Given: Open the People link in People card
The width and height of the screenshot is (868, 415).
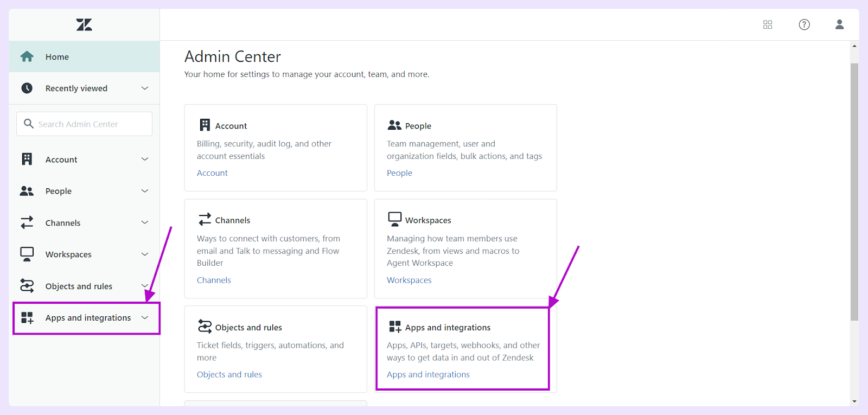Looking at the screenshot, I should tap(399, 173).
